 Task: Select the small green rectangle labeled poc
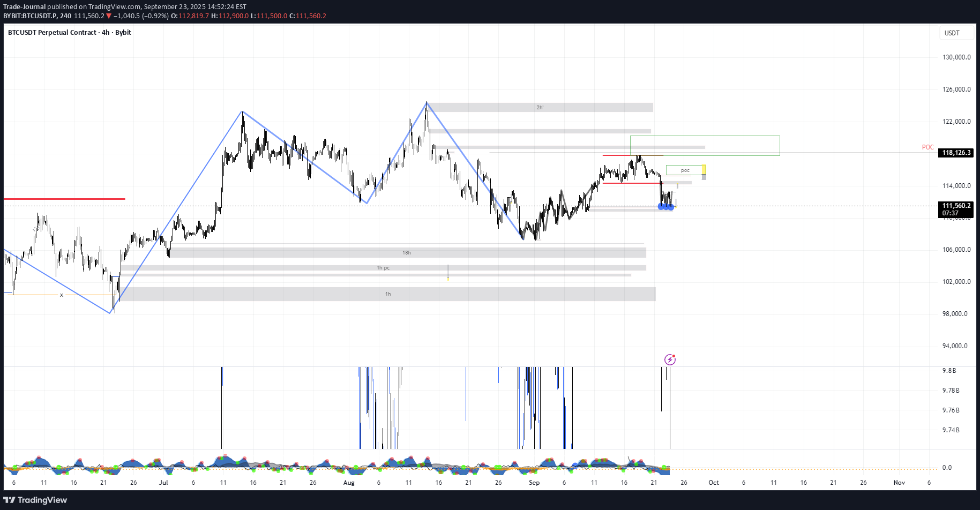(x=684, y=170)
